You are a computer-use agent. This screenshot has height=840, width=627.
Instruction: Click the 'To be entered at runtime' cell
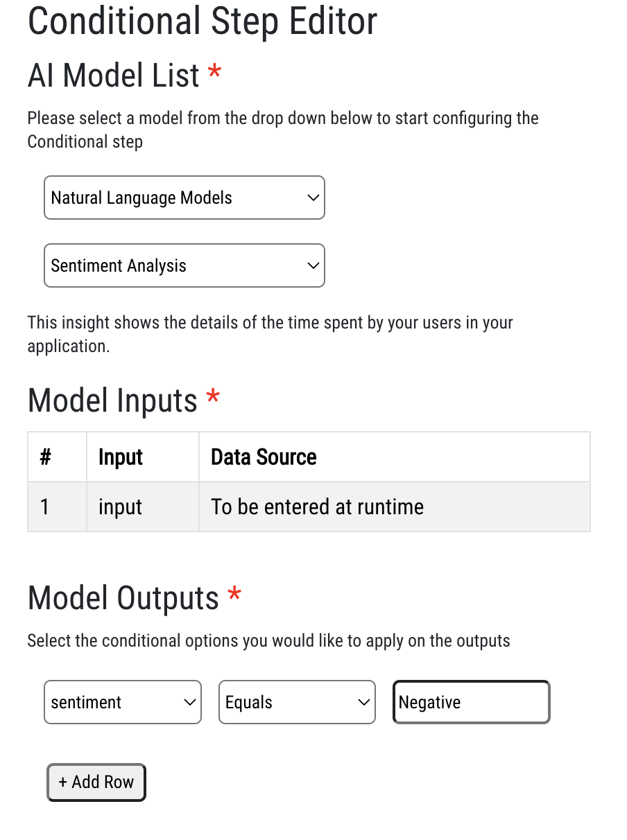point(317,507)
